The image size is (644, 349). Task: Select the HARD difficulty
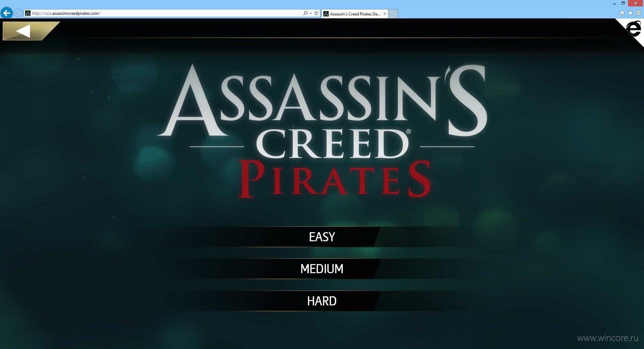coord(322,301)
